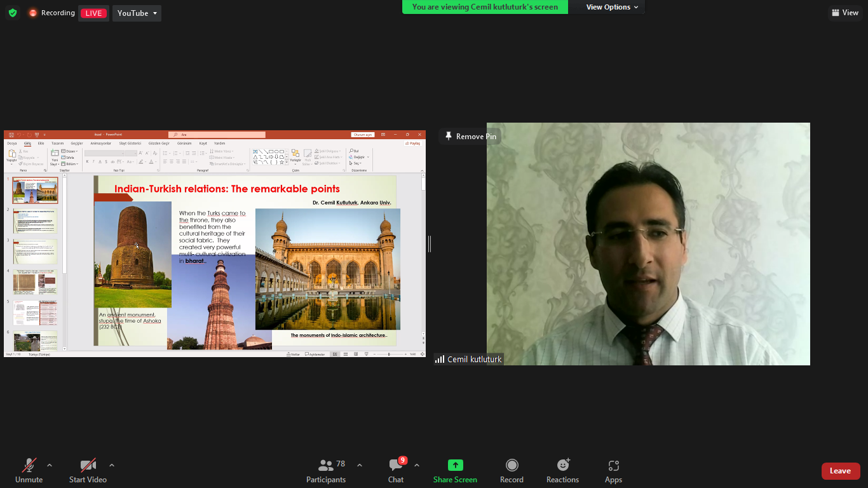Click the green Share Screen icon

pos(455,466)
